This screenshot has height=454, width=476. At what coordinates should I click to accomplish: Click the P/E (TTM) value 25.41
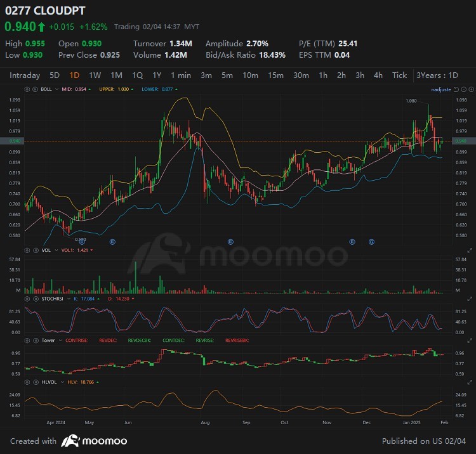point(348,44)
